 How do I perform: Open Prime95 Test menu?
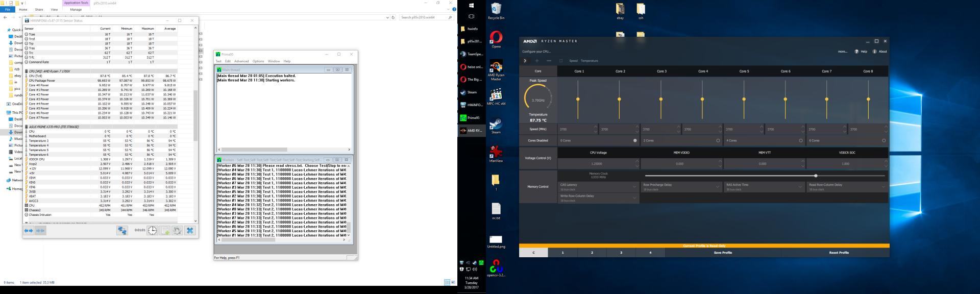click(218, 61)
